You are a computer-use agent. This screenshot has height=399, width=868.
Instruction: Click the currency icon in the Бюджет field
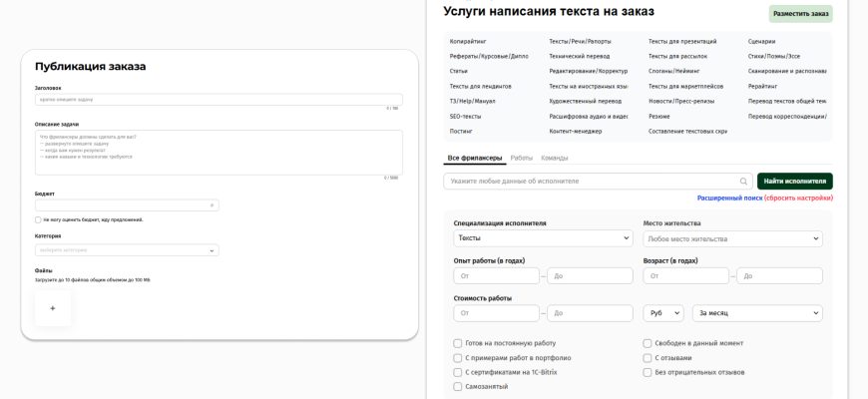pos(212,205)
